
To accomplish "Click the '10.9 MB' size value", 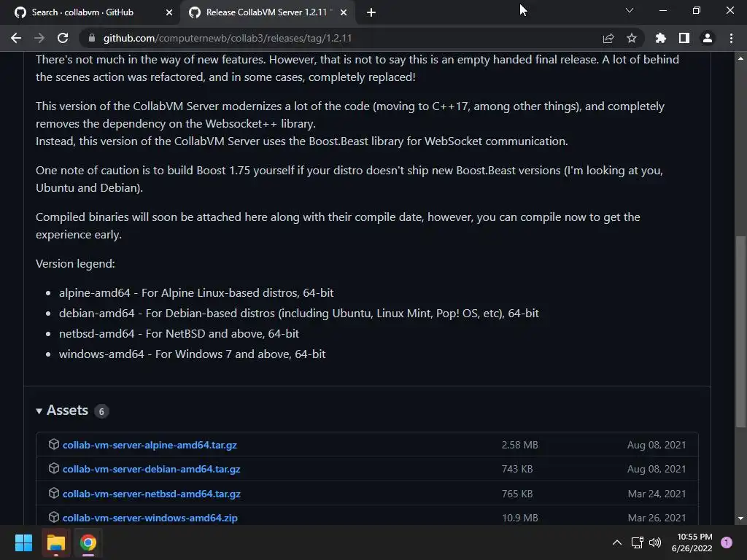I will click(x=519, y=518).
